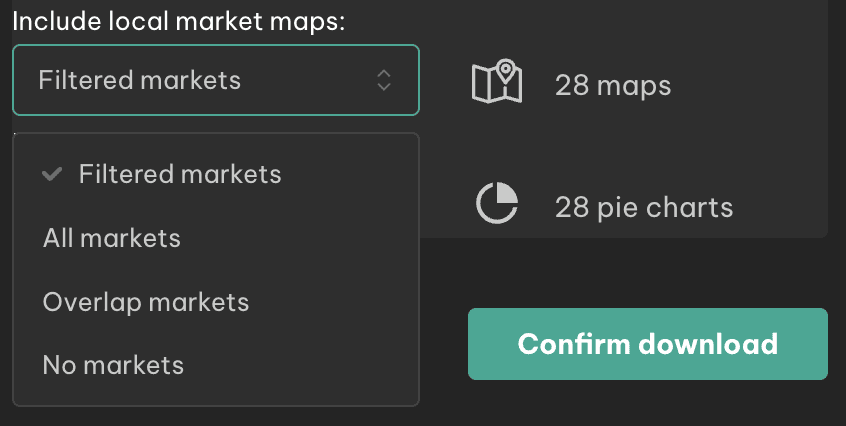Select All markets from the list
This screenshot has width=846, height=426.
click(x=216, y=238)
